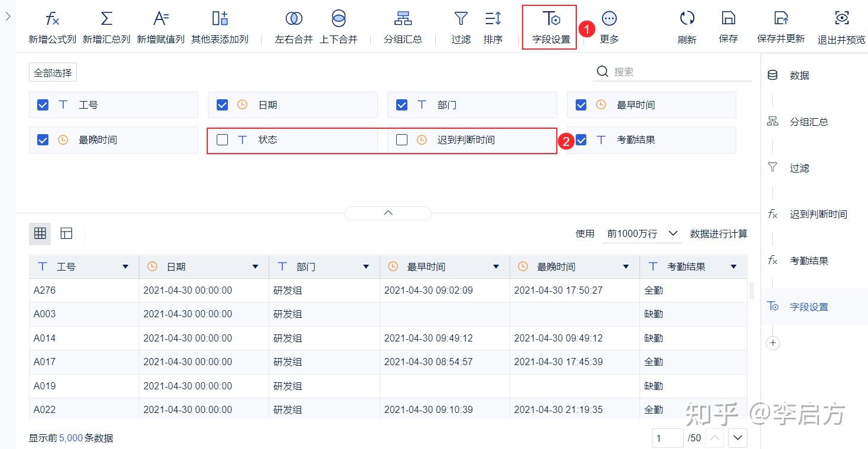868x449 pixels.
Task: Select the 字段设置 step in the sidebar
Action: (x=814, y=307)
